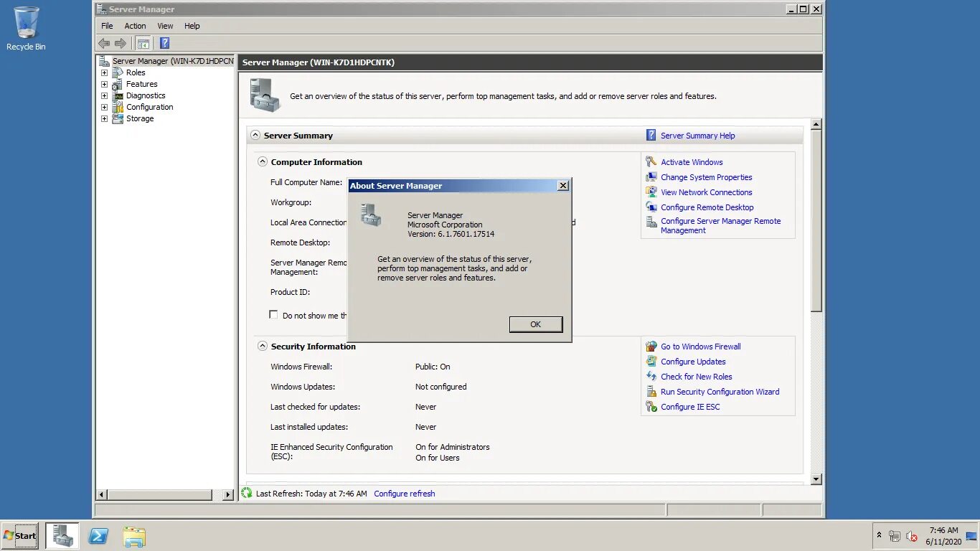Click the Activate Windows key icon

pos(651,162)
